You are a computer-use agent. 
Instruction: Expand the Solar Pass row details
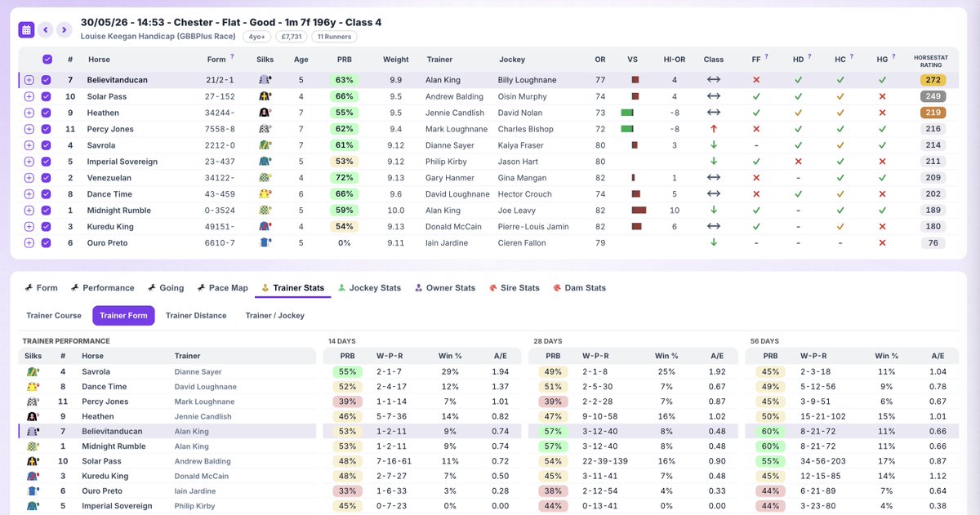(29, 96)
